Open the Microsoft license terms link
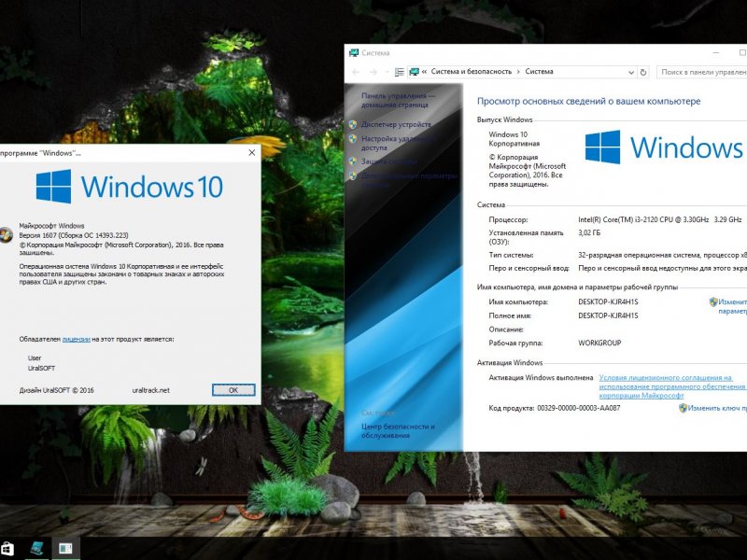The height and width of the screenshot is (560, 747). coord(671,386)
